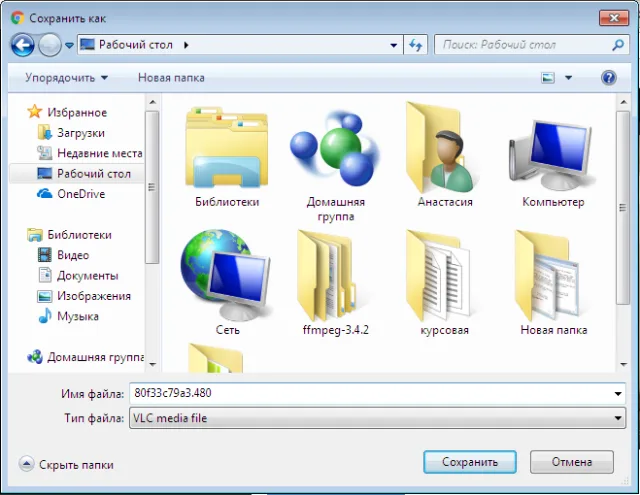Open Недавние места in the sidebar
Image resolution: width=640 pixels, height=495 pixels.
pos(90,153)
